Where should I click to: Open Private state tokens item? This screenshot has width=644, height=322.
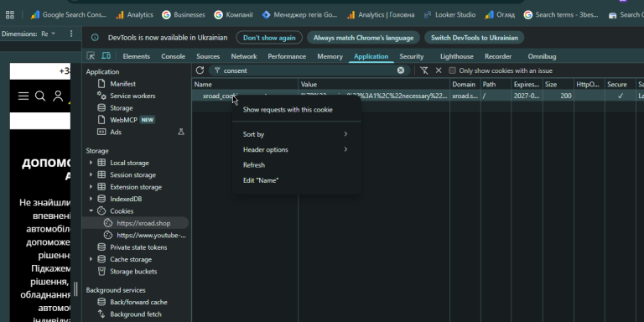tap(138, 247)
